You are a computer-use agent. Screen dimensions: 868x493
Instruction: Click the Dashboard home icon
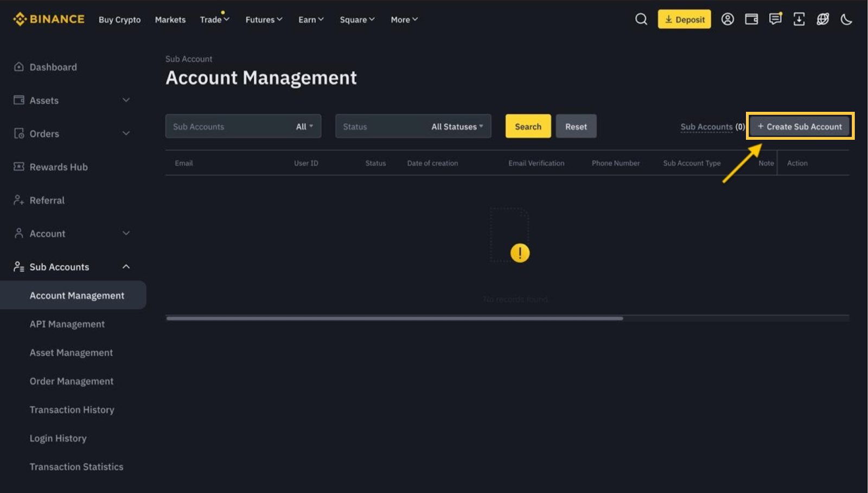[x=18, y=67]
